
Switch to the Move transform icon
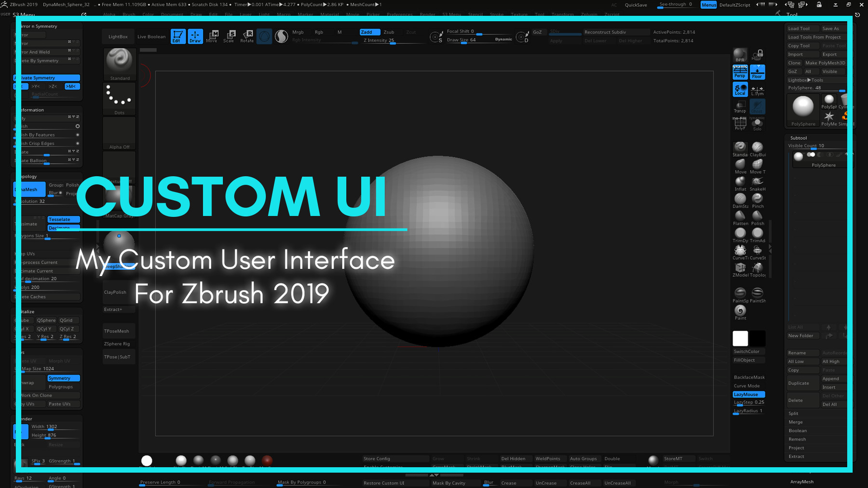[212, 36]
